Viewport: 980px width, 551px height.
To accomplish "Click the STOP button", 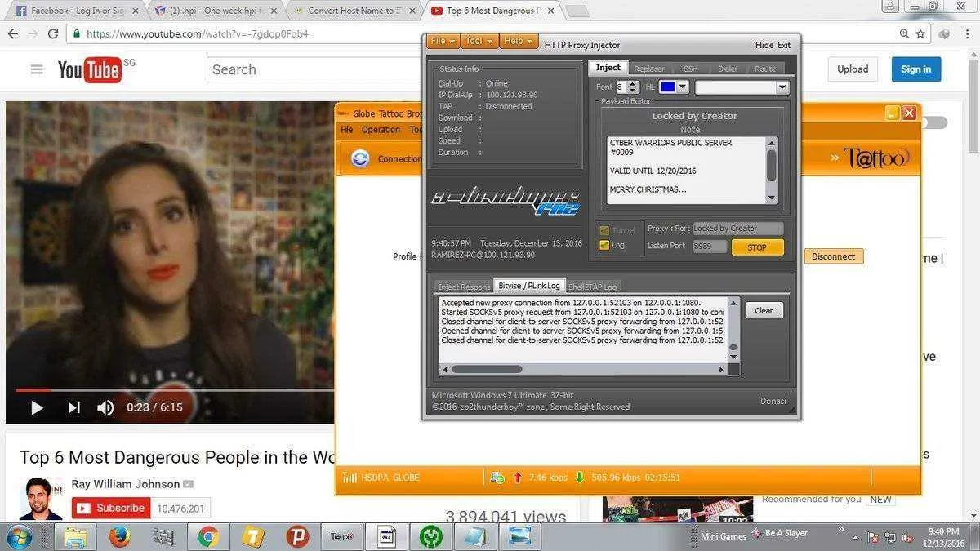I will (757, 247).
